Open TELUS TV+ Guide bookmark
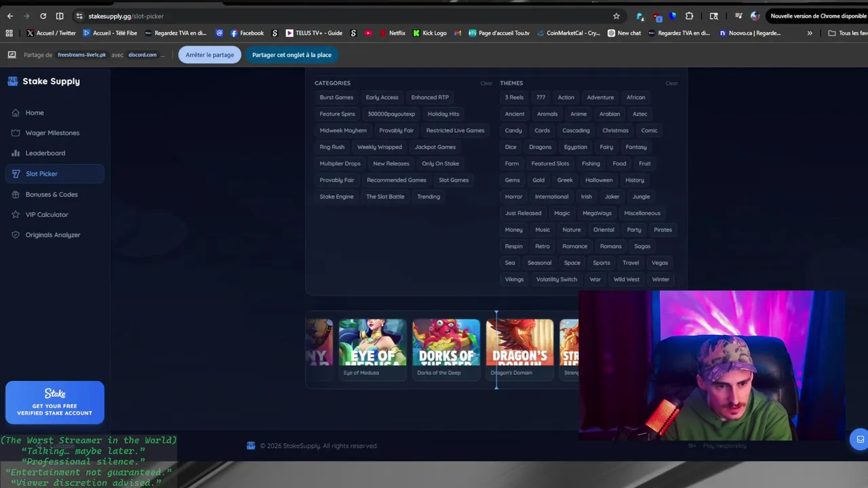Screen dimensions: 868x488 [x=314, y=33]
